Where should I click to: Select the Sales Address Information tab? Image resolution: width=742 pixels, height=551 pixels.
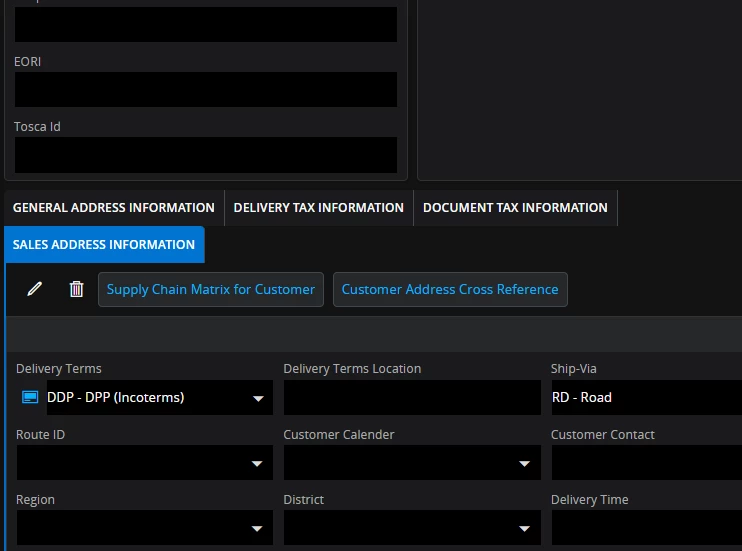click(104, 244)
